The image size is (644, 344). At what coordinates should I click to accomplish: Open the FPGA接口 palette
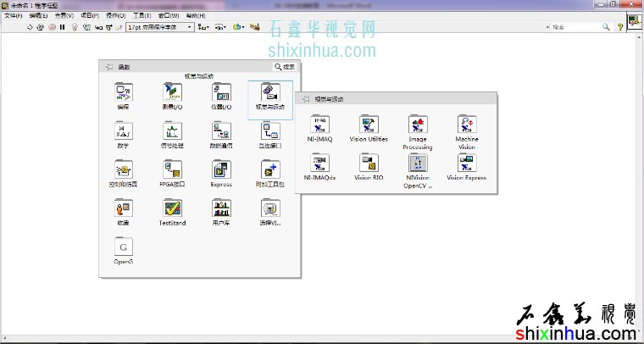click(x=172, y=169)
